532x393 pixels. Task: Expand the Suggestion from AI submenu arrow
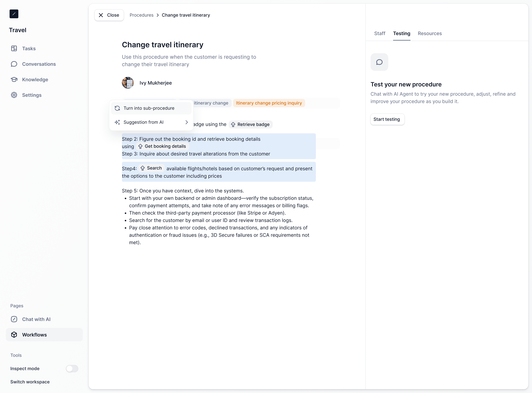187,122
